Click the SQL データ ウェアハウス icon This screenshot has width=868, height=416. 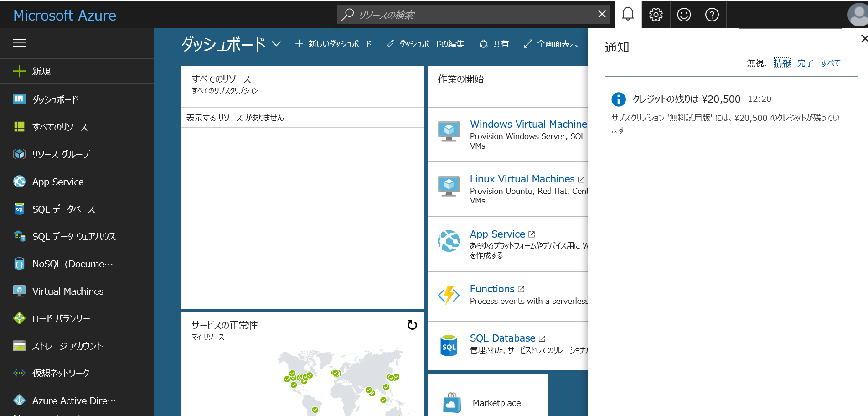(19, 236)
